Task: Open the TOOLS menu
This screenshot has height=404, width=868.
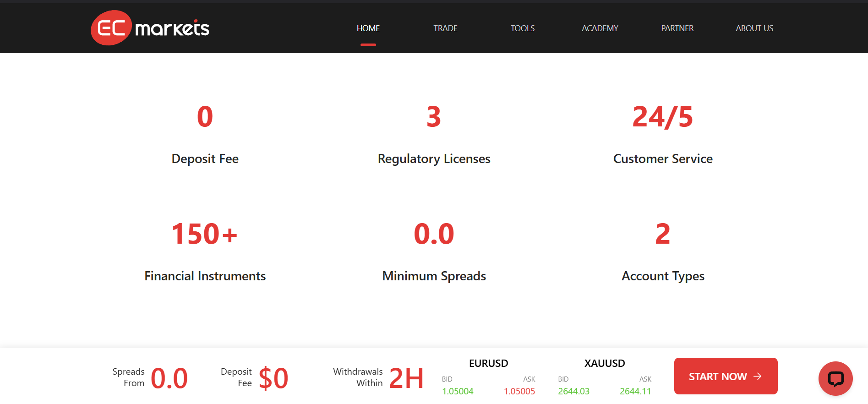Action: tap(523, 28)
